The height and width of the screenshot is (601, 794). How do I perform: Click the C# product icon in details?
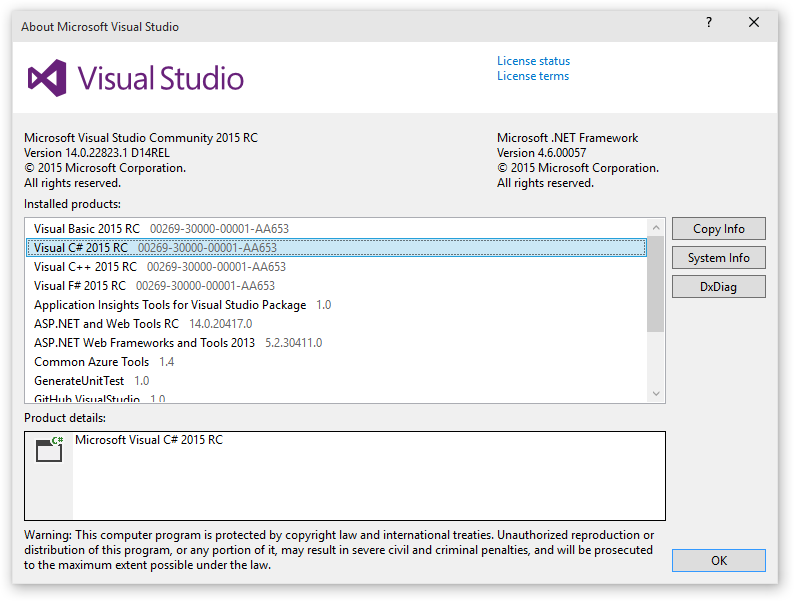[x=49, y=449]
